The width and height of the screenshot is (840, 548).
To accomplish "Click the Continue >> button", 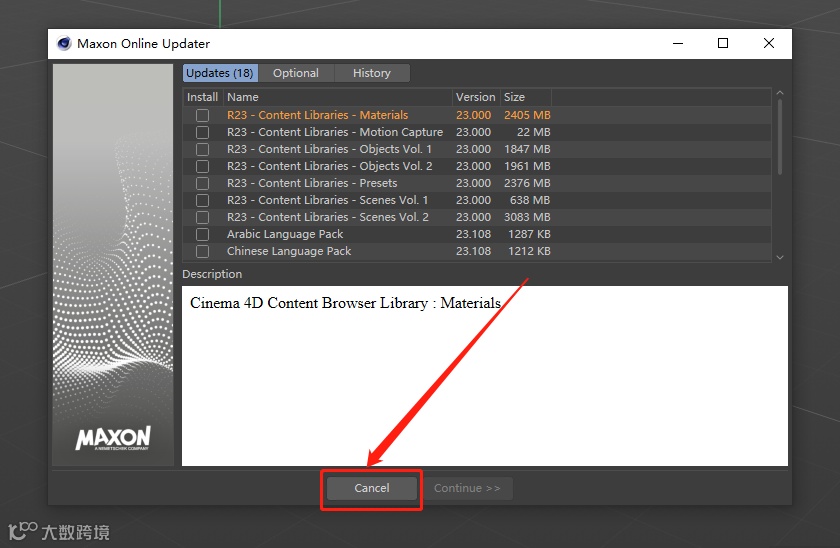I will 467,488.
